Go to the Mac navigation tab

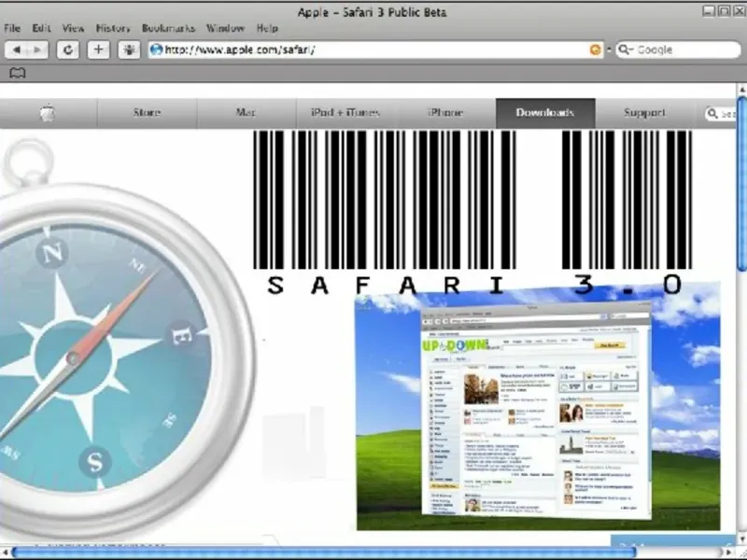pyautogui.click(x=247, y=113)
